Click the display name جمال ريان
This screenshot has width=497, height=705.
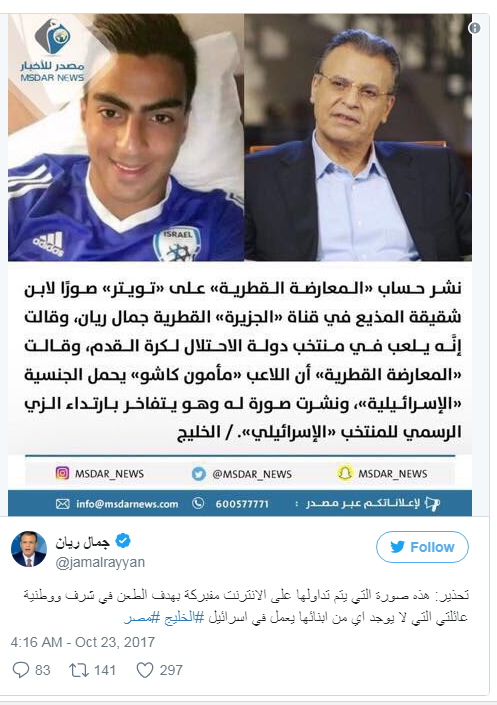coord(83,542)
